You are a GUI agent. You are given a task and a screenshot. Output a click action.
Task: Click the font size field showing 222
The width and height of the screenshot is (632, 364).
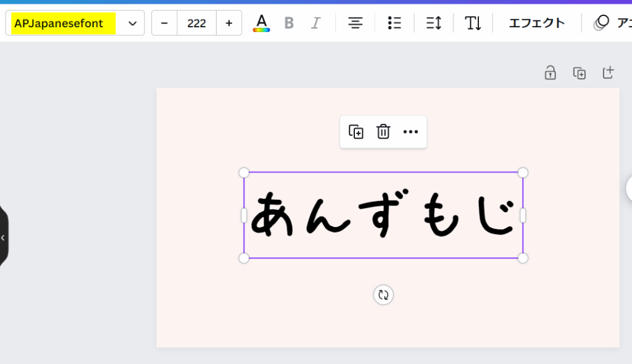point(196,23)
